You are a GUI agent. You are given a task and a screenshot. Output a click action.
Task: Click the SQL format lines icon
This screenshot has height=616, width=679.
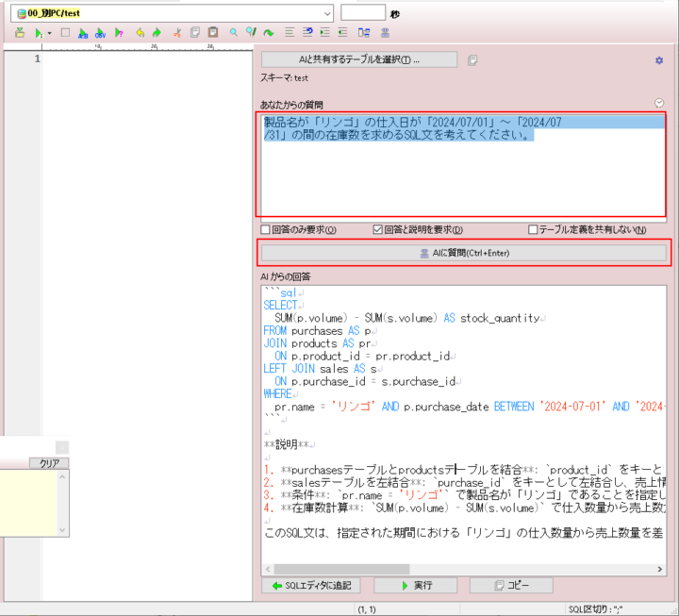point(290,32)
